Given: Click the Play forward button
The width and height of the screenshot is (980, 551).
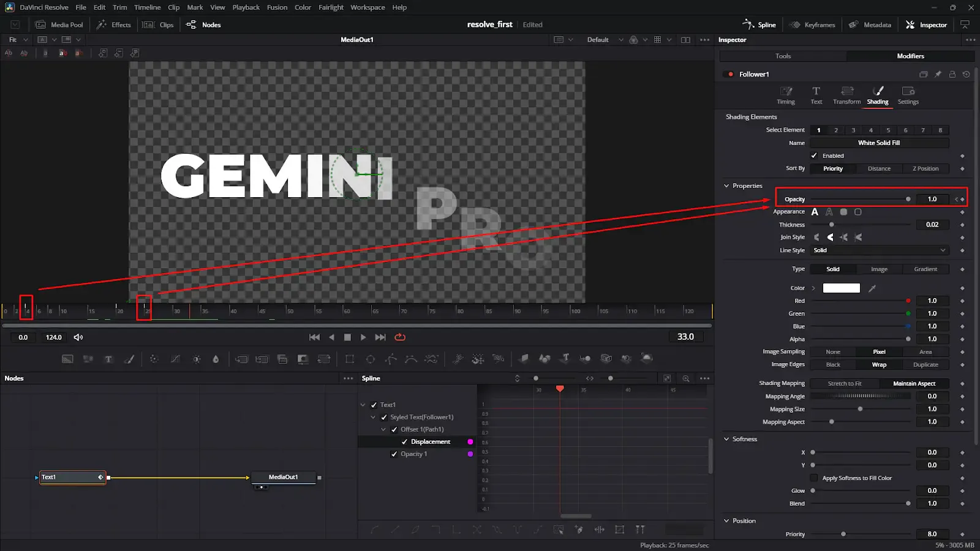Looking at the screenshot, I should click(363, 337).
